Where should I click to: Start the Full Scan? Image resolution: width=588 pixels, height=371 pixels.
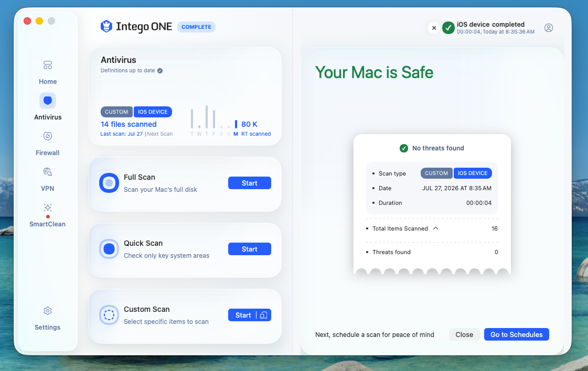[x=249, y=183]
